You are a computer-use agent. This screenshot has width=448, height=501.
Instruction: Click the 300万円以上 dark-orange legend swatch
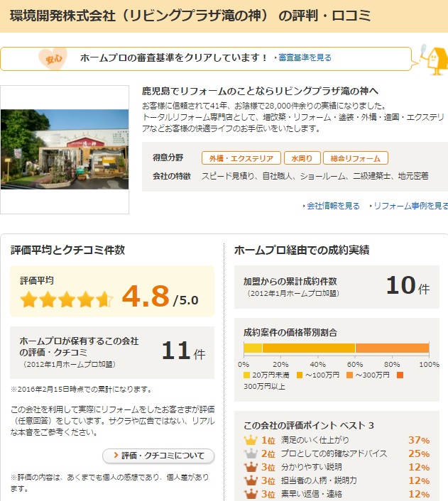point(400,375)
